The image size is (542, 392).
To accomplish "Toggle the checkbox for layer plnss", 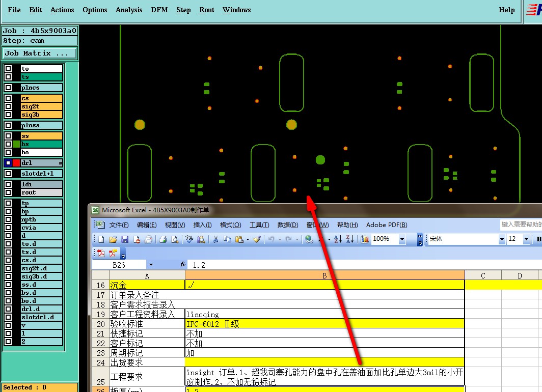I will click(8, 125).
